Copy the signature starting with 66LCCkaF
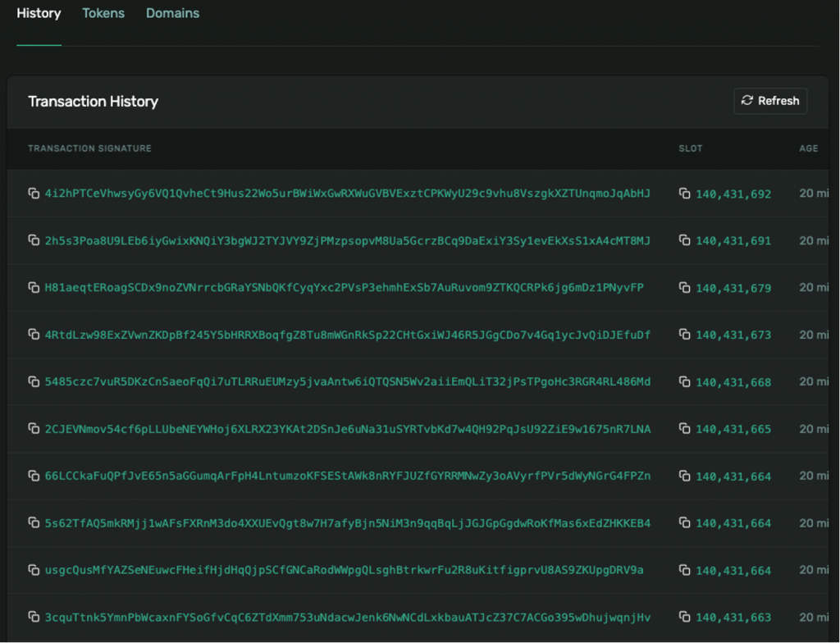 (x=34, y=476)
